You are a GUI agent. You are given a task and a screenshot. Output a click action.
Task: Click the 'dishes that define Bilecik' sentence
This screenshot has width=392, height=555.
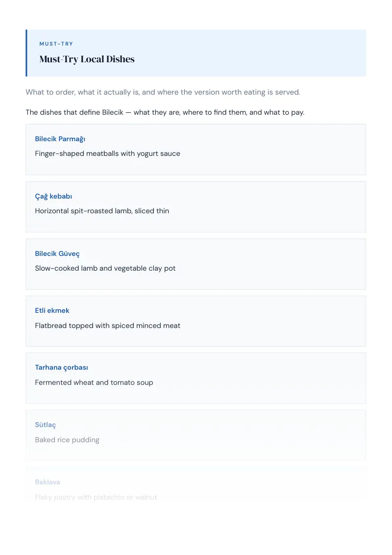tap(165, 113)
